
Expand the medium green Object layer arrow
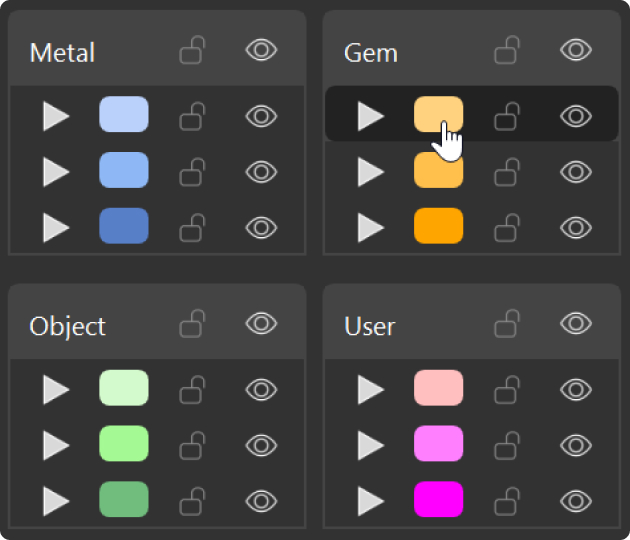tap(56, 444)
